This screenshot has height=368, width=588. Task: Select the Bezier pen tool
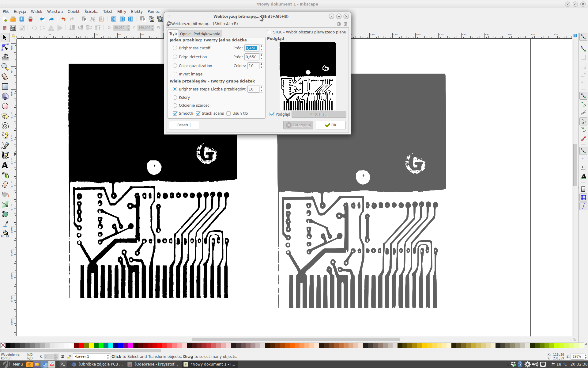(x=5, y=145)
